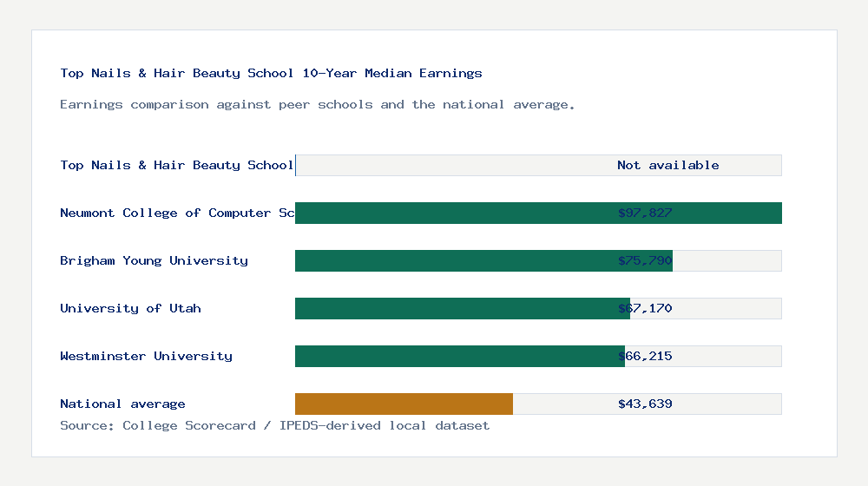This screenshot has height=486, width=868.
Task: Click the $97,827 earnings value
Action: (645, 213)
